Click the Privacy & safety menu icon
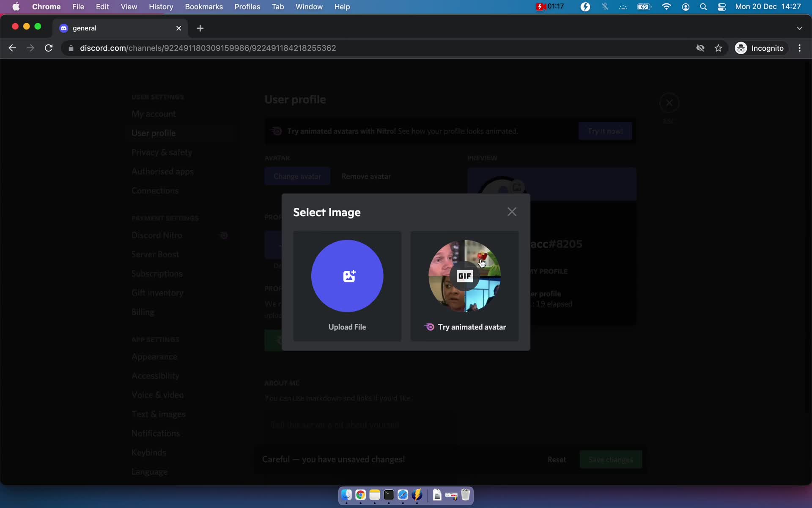 161,152
